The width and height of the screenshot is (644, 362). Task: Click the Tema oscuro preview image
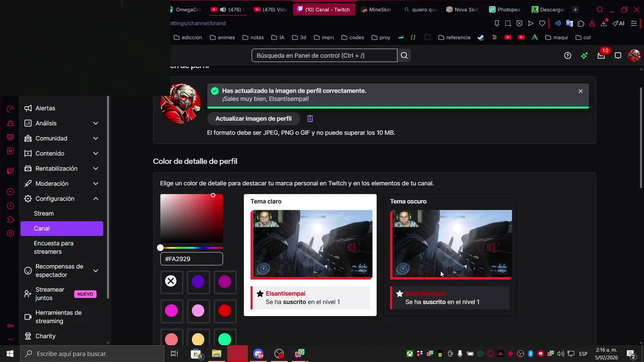coord(451,244)
